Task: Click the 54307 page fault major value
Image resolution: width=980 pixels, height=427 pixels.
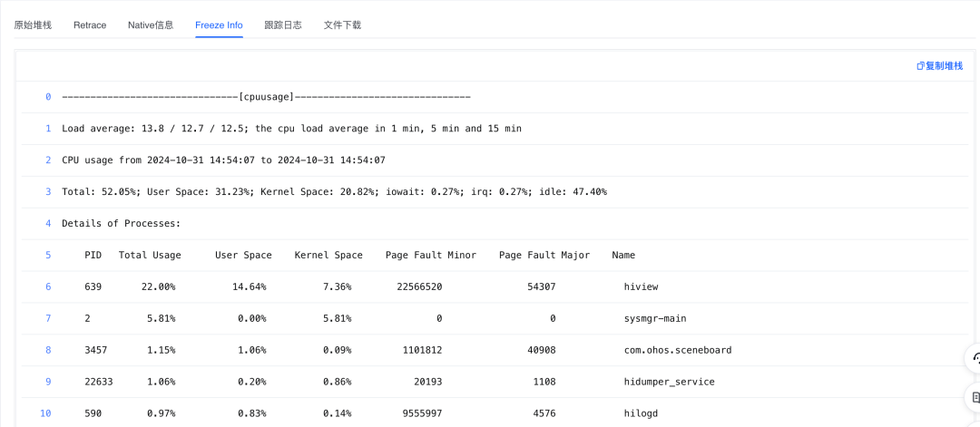Action: pyautogui.click(x=541, y=286)
